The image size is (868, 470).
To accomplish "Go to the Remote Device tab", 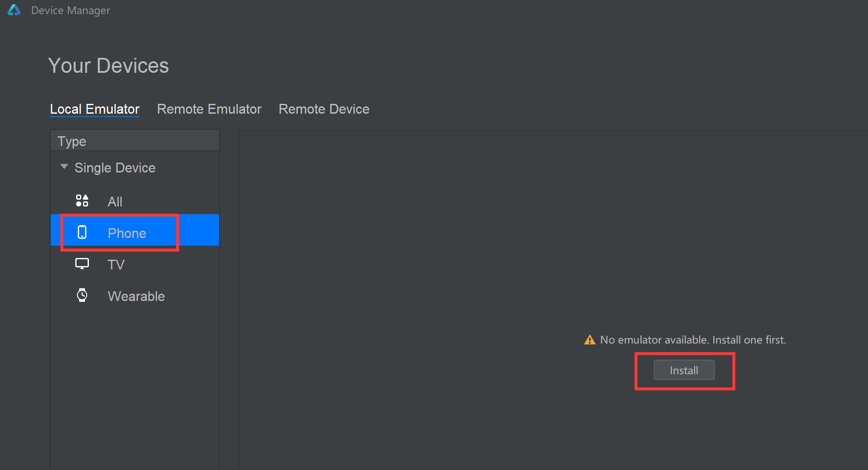I will click(x=324, y=109).
